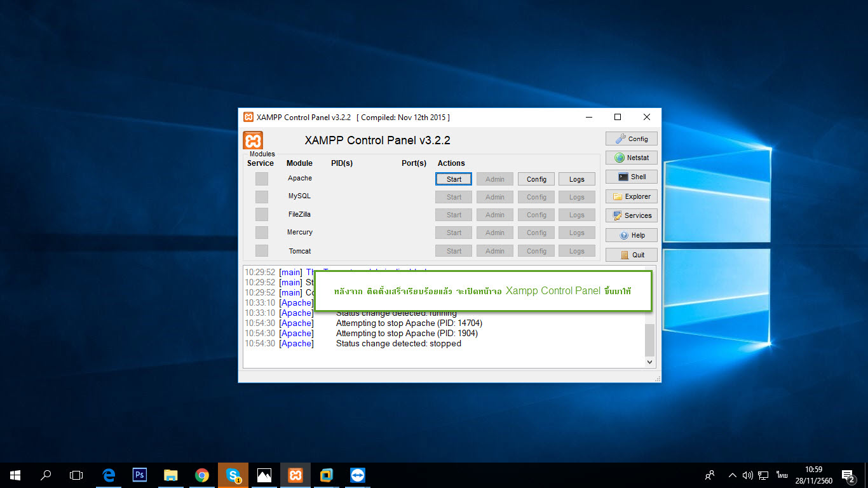Image resolution: width=868 pixels, height=488 pixels.
Task: Click the log panel scrollbar thumb
Action: coord(649,340)
